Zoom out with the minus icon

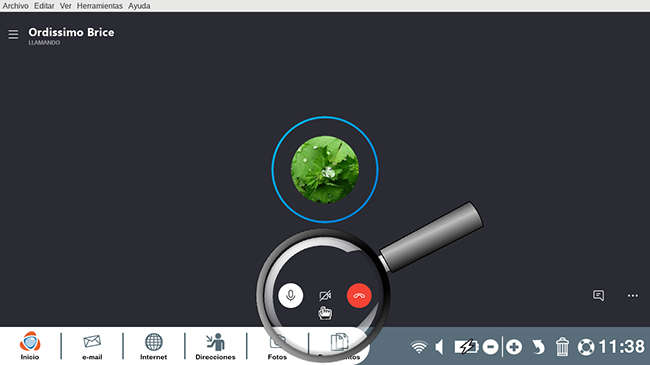point(490,347)
